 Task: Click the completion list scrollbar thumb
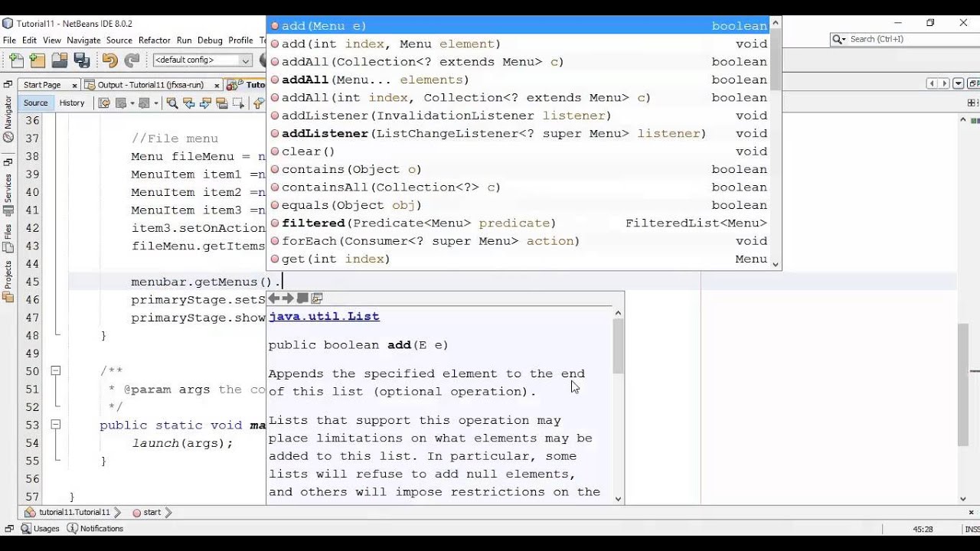click(x=776, y=60)
